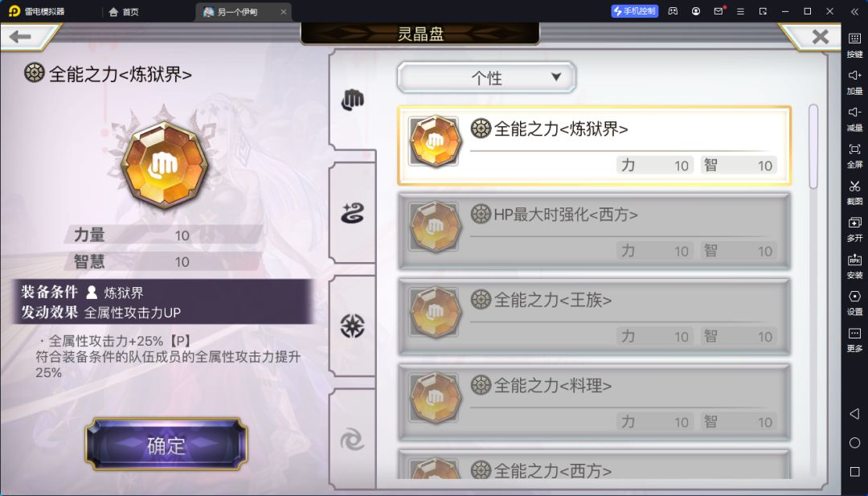Toggle the 全屏 fullscreen mode
The image size is (868, 496).
click(854, 155)
